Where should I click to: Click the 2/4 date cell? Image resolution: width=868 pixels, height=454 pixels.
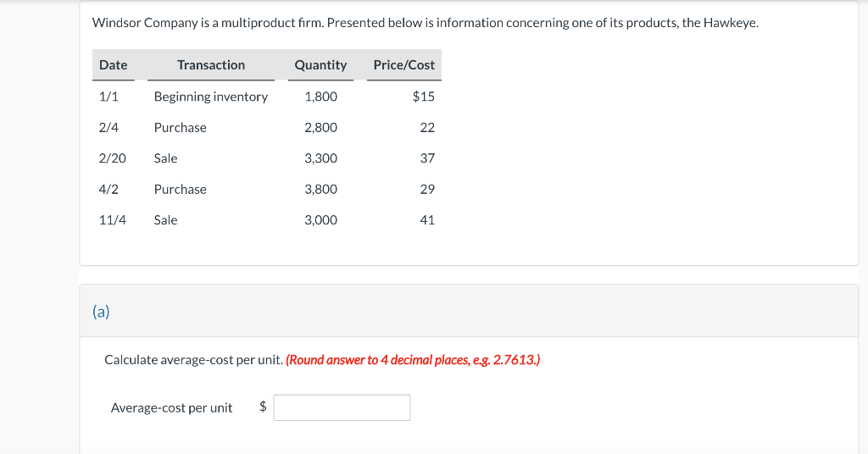[108, 127]
